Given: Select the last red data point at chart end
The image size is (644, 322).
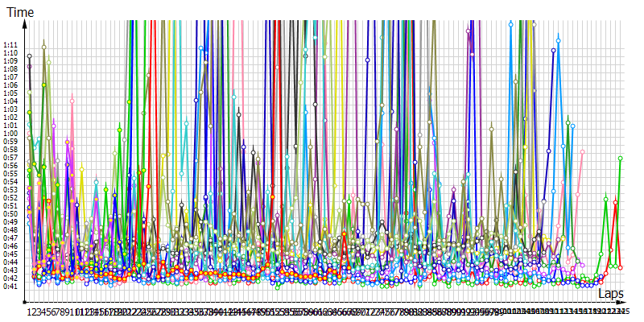Looking at the screenshot, I should point(621,267).
